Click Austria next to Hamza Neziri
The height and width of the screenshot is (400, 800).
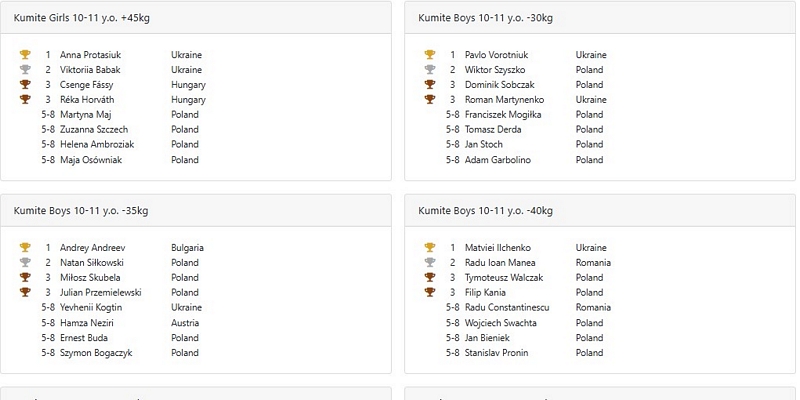[x=185, y=322]
